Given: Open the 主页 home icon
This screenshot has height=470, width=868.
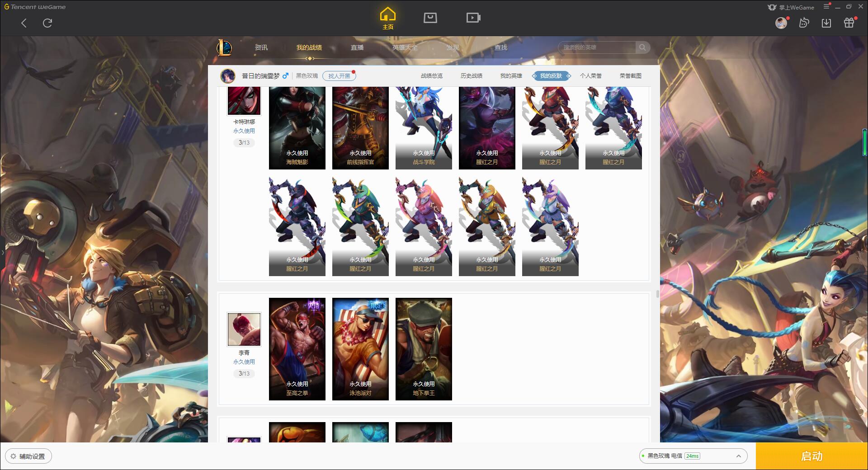Looking at the screenshot, I should 388,19.
